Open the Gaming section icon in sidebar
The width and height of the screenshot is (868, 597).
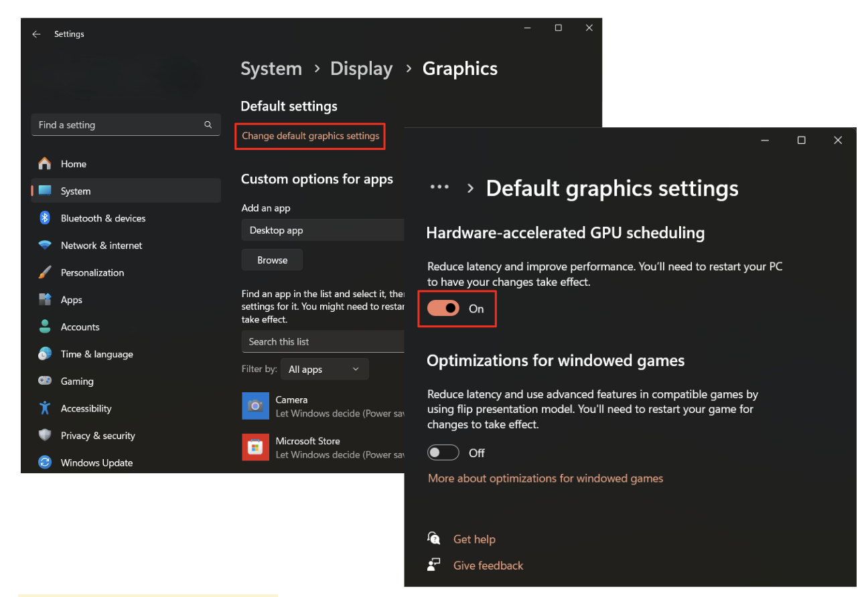tap(44, 381)
